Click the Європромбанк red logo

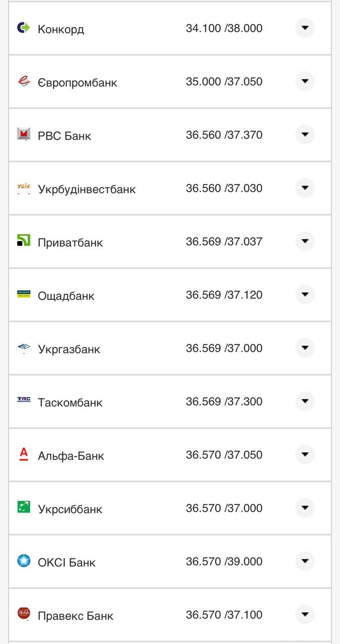[x=24, y=82]
